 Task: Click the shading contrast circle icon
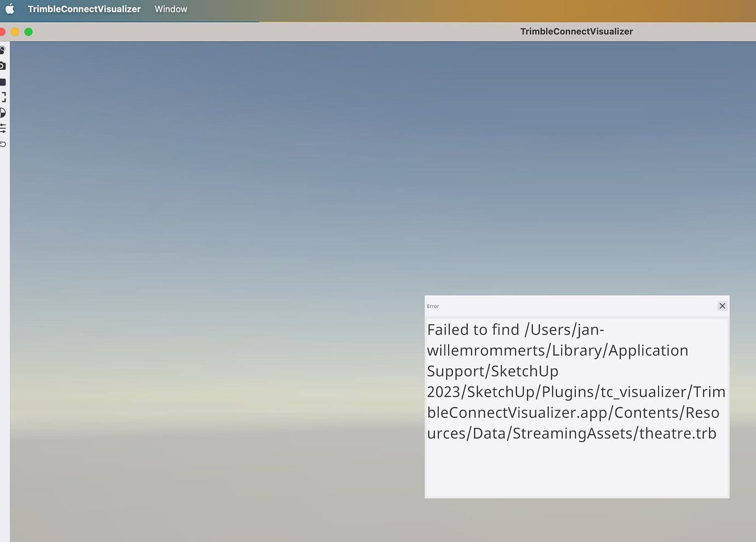[x=3, y=113]
